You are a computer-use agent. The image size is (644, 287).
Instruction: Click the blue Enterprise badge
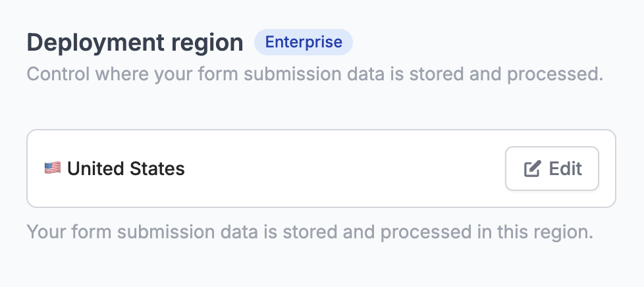tap(304, 42)
